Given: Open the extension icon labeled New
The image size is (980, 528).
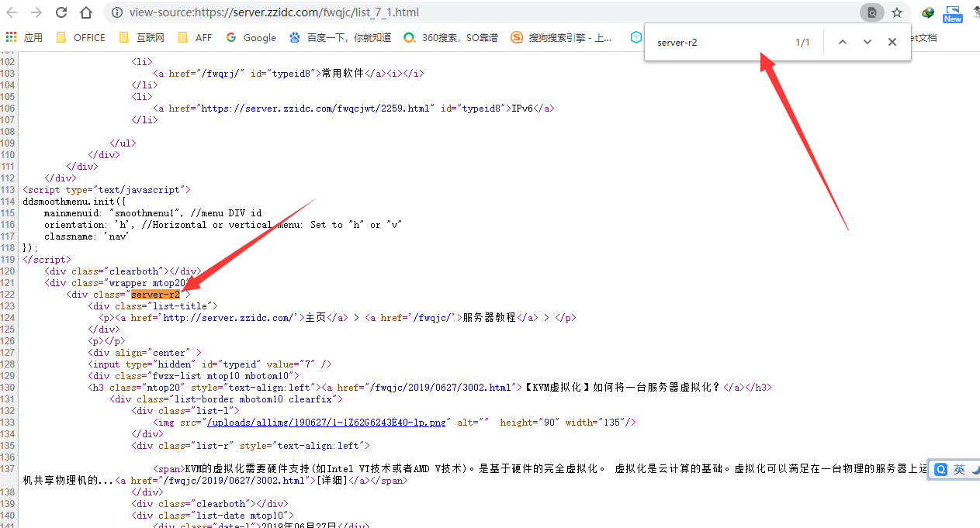Looking at the screenshot, I should [953, 13].
